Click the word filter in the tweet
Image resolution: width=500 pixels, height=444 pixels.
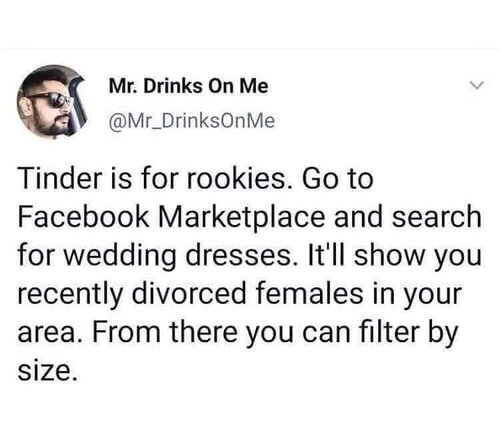click(390, 332)
